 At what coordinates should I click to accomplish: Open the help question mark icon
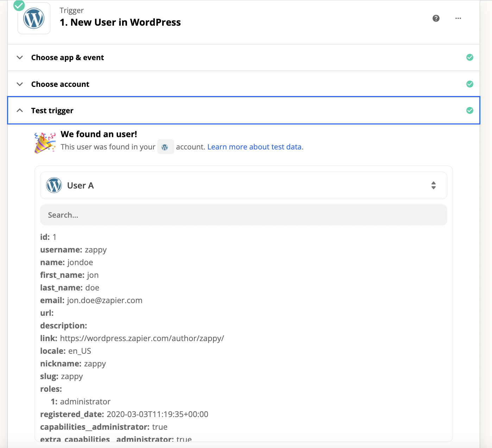[436, 18]
